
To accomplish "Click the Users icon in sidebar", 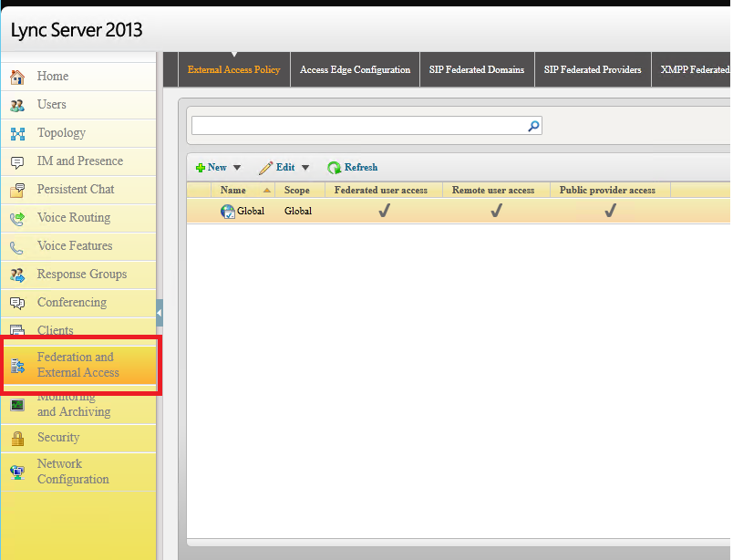I will click(17, 105).
